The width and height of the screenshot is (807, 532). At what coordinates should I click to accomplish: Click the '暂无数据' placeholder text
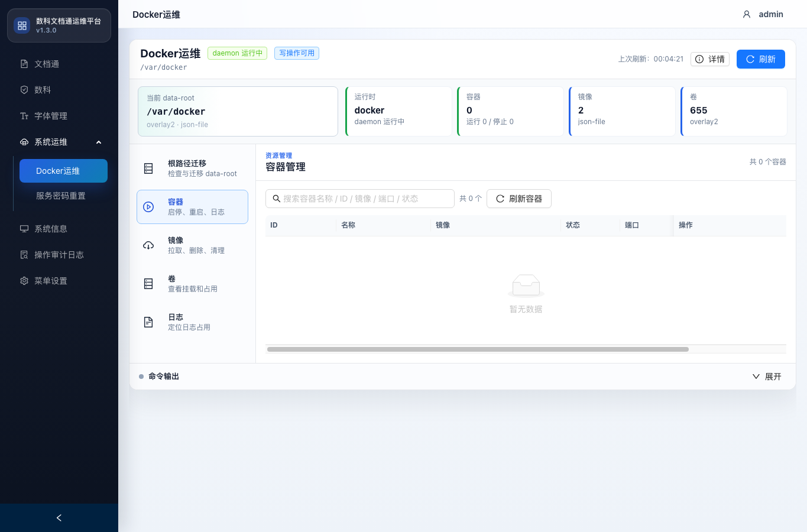pos(526,309)
